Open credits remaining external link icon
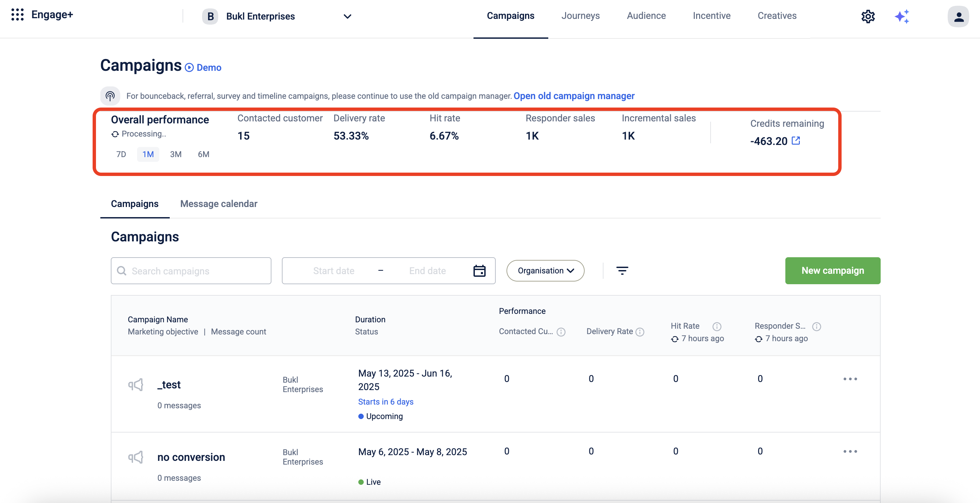 [x=795, y=141]
